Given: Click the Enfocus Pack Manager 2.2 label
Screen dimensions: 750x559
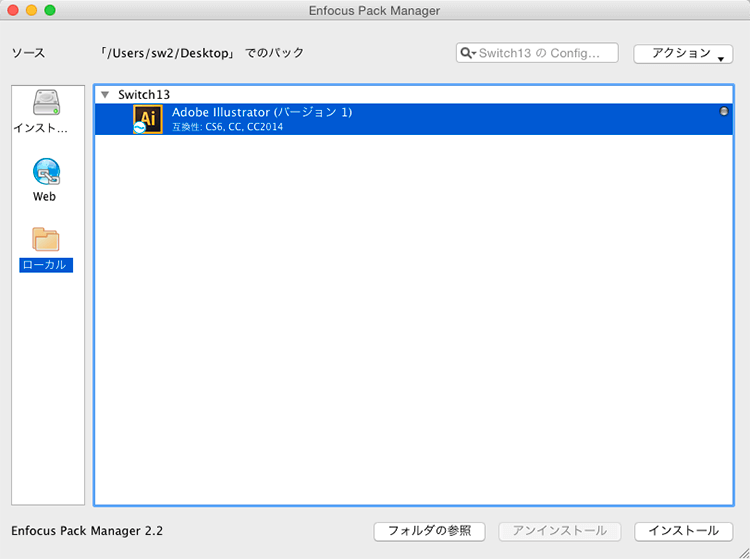Looking at the screenshot, I should [x=87, y=531].
